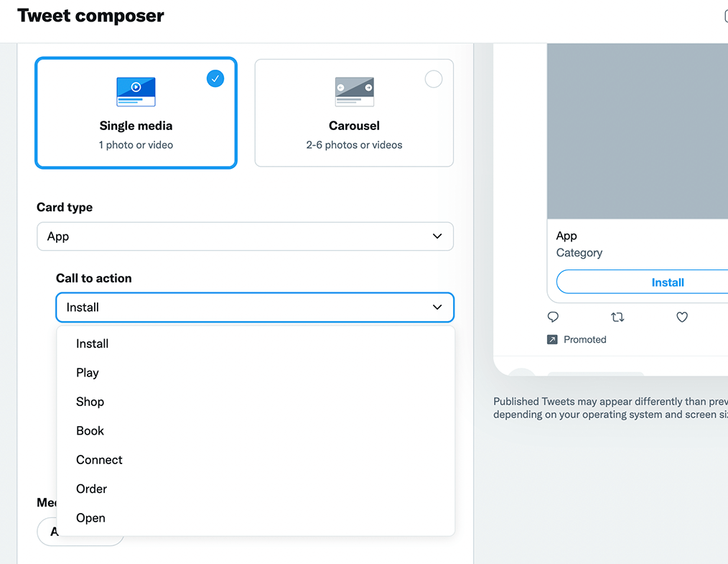
Task: Click the Single media photo-video icon
Action: point(136,91)
